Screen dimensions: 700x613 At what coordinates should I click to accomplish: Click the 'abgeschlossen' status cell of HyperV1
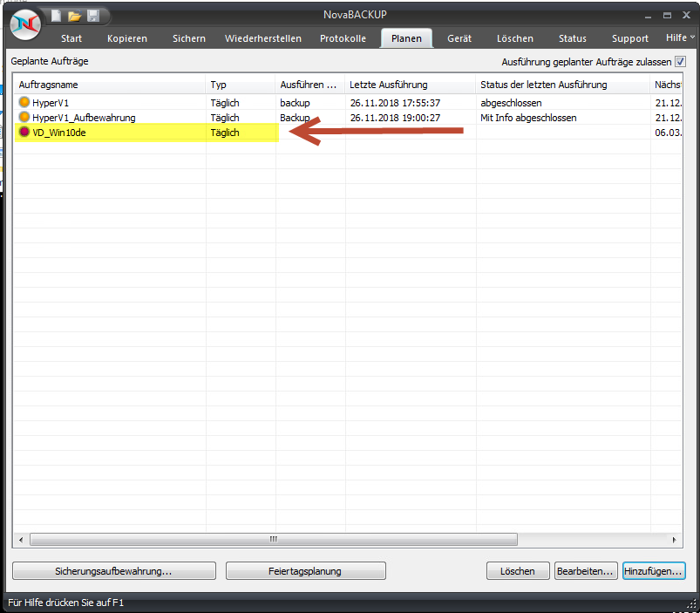point(511,103)
